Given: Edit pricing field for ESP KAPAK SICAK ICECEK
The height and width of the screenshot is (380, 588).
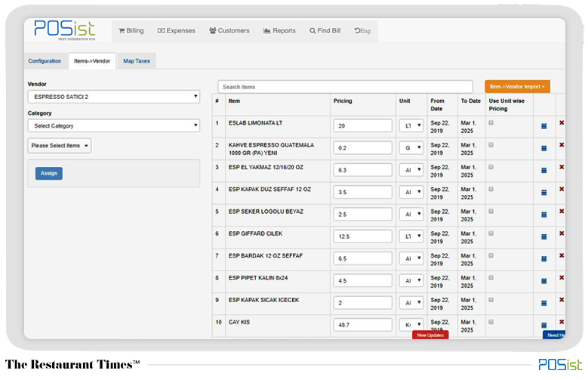Looking at the screenshot, I should (362, 303).
